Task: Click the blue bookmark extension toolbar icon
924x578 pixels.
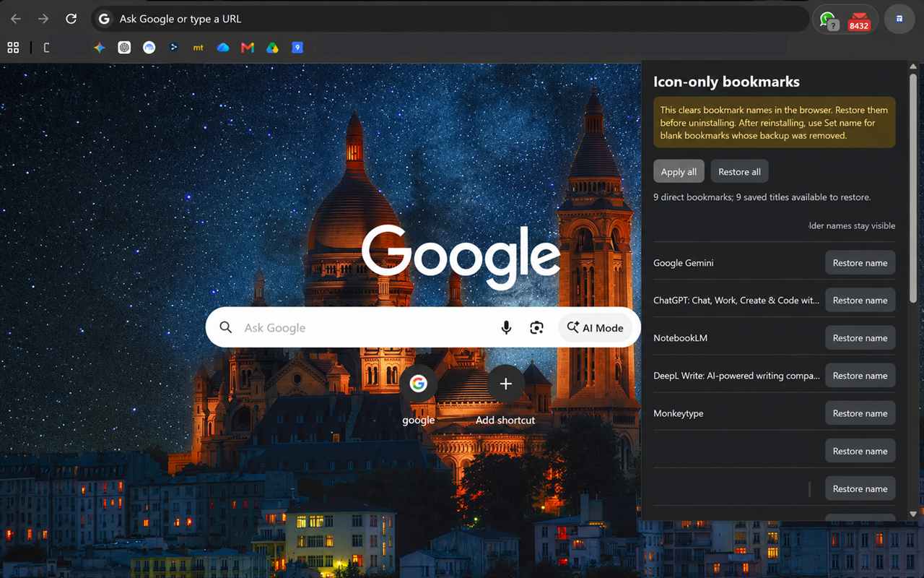Action: pyautogui.click(x=899, y=19)
